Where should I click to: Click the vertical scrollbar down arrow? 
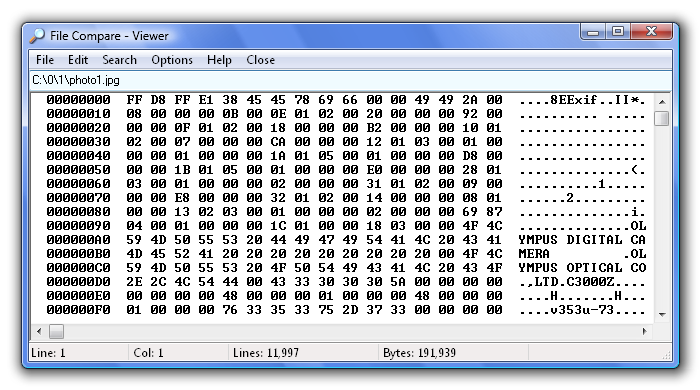click(662, 314)
